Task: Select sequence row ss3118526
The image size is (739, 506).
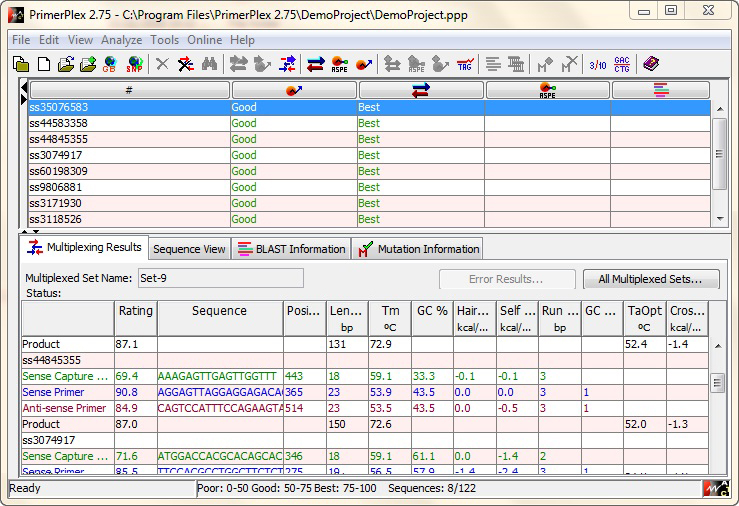Action: click(x=369, y=220)
